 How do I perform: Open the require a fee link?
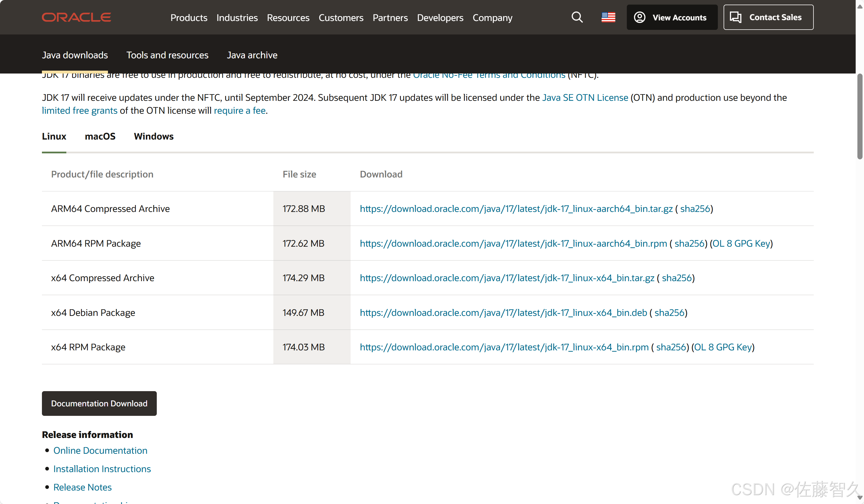click(x=240, y=110)
